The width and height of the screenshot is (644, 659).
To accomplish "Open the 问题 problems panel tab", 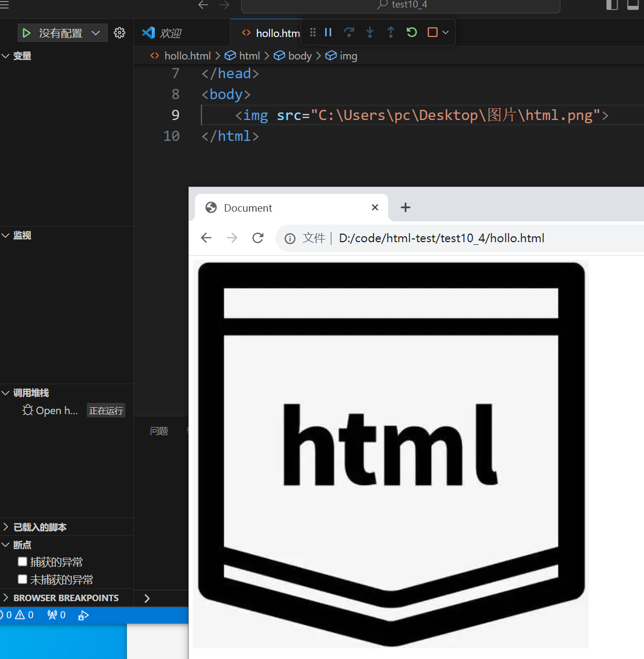I will (159, 431).
